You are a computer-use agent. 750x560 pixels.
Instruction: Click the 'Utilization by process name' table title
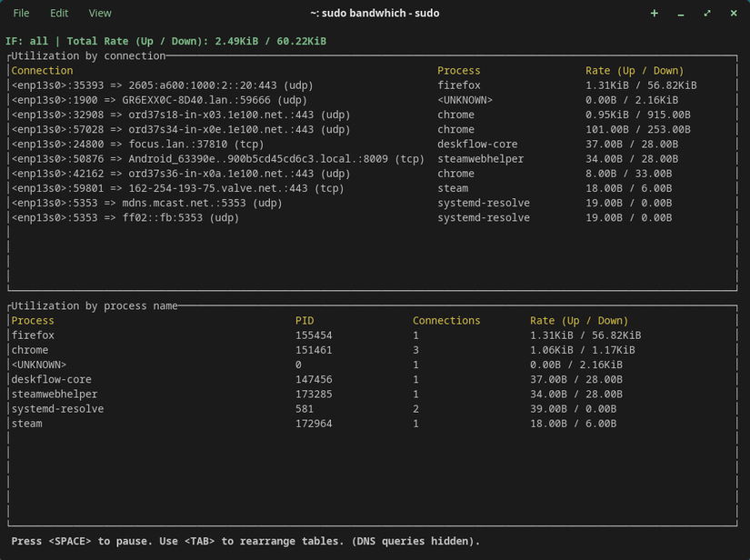pos(95,305)
